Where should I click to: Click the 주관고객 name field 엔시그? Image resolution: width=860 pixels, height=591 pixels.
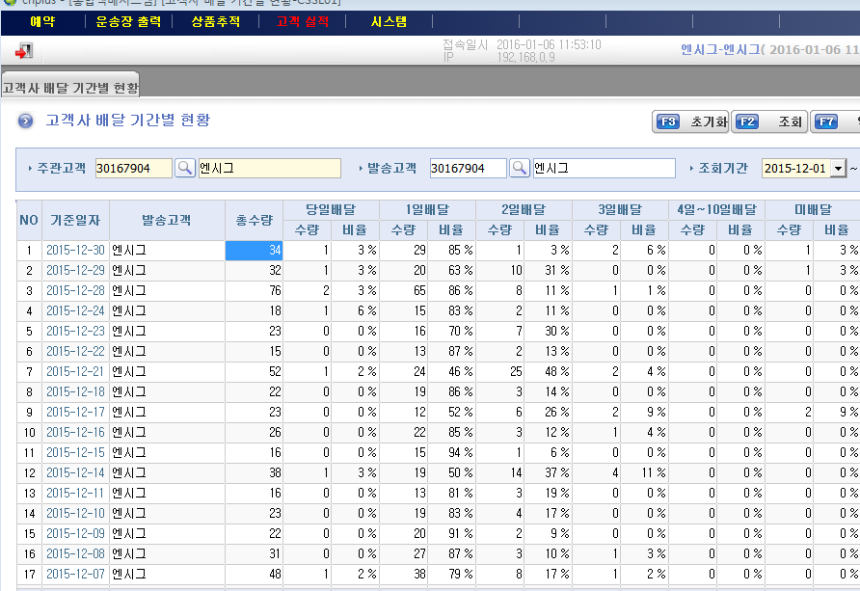269,168
